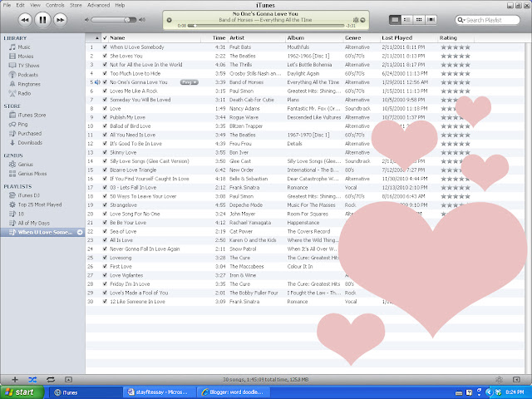Click the Genius atom icon in bottom bar
532x399 pixels.
(499, 380)
